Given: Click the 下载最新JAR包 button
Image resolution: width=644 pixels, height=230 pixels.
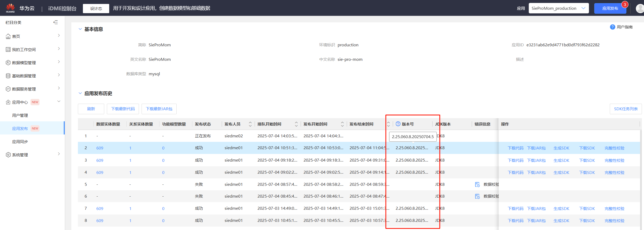Looking at the screenshot, I should 159,109.
